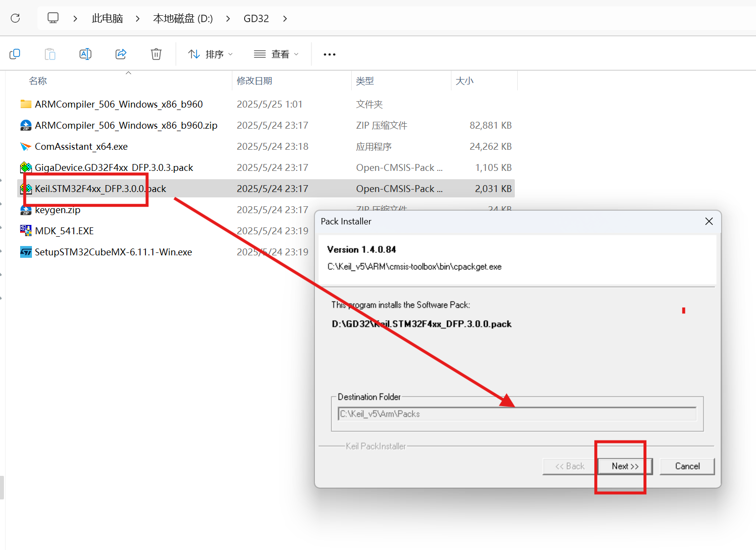Click the delete trash icon in toolbar
The height and width of the screenshot is (550, 756).
click(x=156, y=54)
